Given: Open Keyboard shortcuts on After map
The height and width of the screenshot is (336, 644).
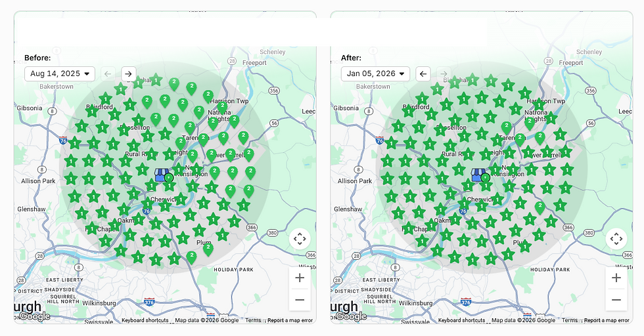Looking at the screenshot, I should tap(461, 320).
